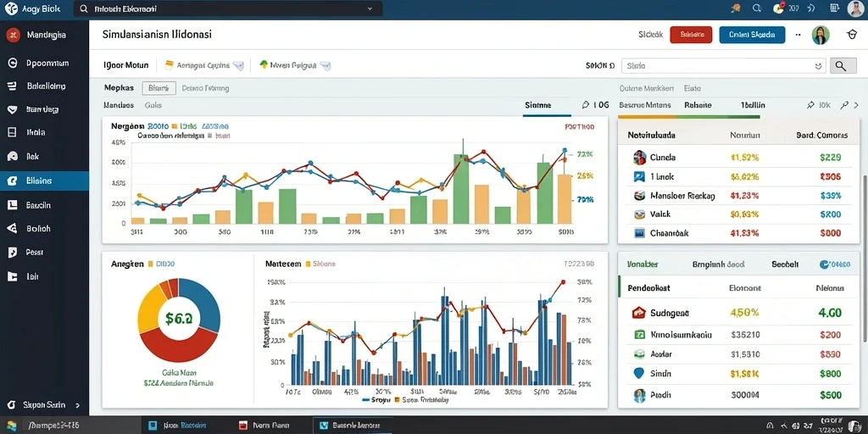This screenshot has width=868, height=434.
Task: Switch to the Sintme tab
Action: point(537,104)
